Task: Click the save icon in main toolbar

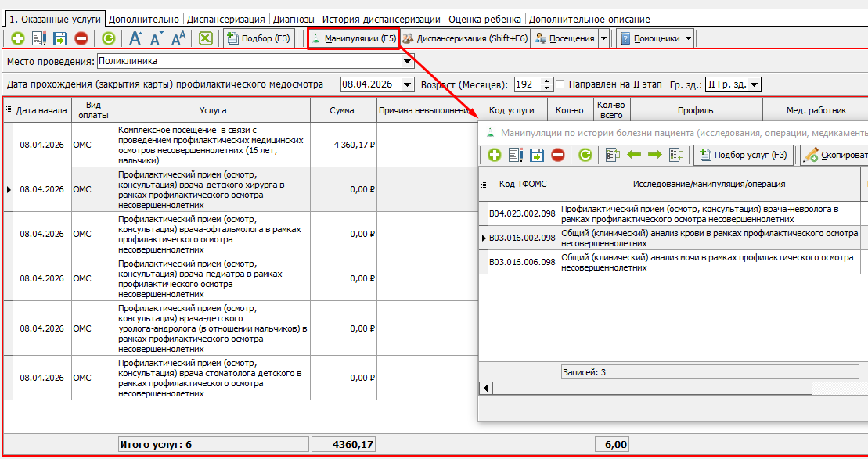Action: (59, 38)
